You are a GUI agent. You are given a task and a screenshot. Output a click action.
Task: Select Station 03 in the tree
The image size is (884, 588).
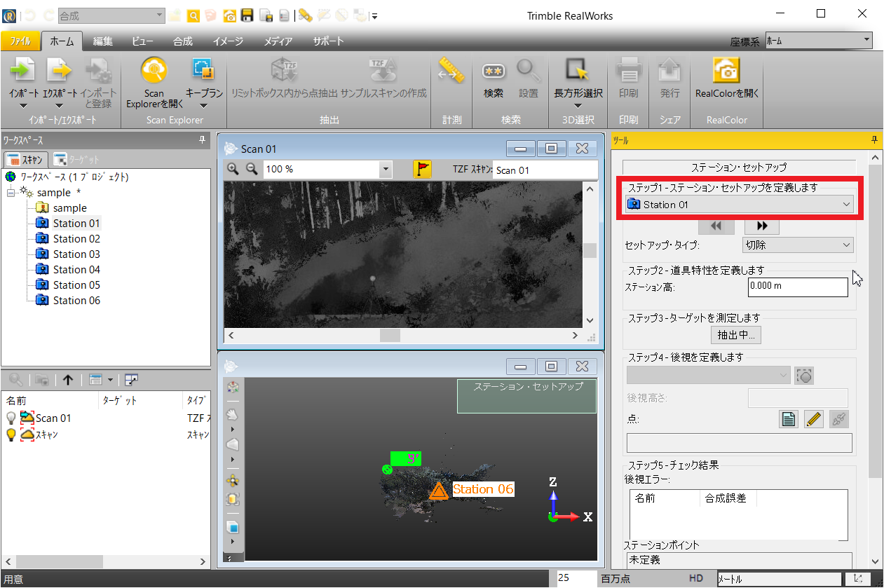[x=76, y=254]
